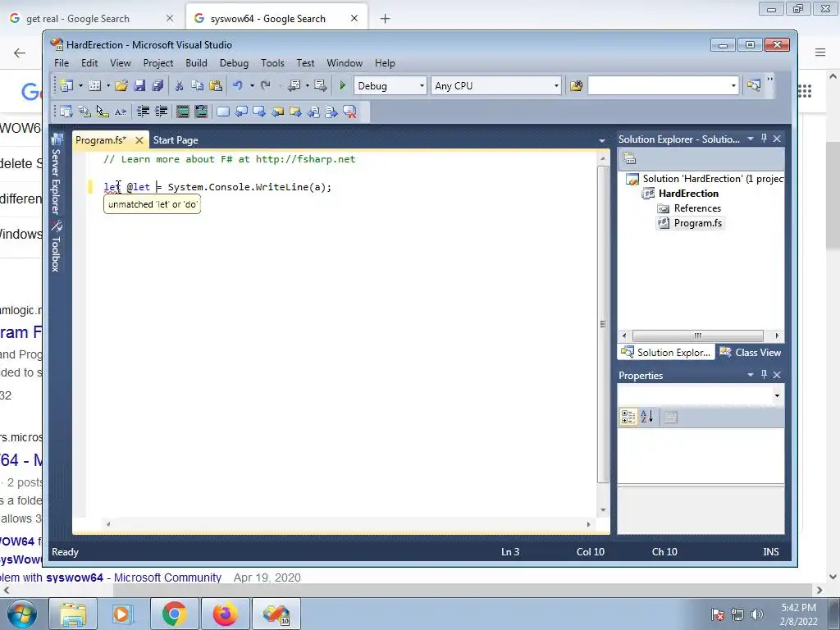Open the Build menu
The image size is (840, 630).
(196, 62)
